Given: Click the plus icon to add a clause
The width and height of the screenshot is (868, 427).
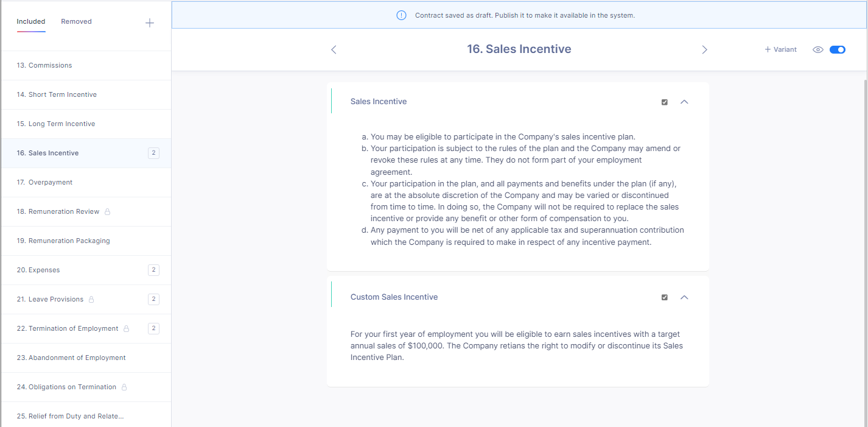Looking at the screenshot, I should [x=150, y=23].
